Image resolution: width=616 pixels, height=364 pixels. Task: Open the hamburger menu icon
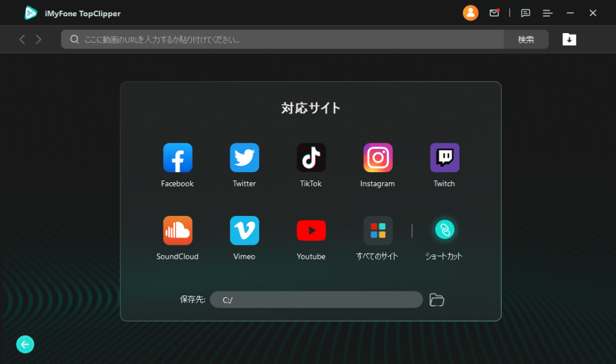click(x=547, y=13)
